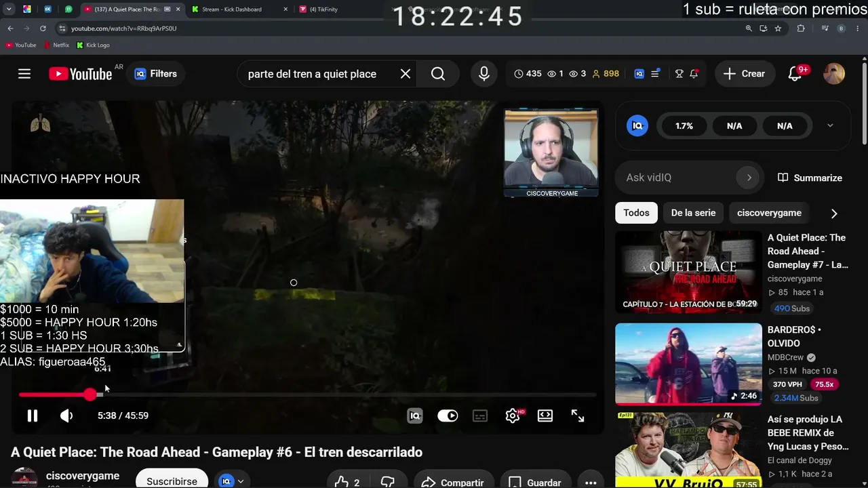This screenshot has height=488, width=868.
Task: Open the vidIQ bell with red dot
Action: [x=694, y=74]
